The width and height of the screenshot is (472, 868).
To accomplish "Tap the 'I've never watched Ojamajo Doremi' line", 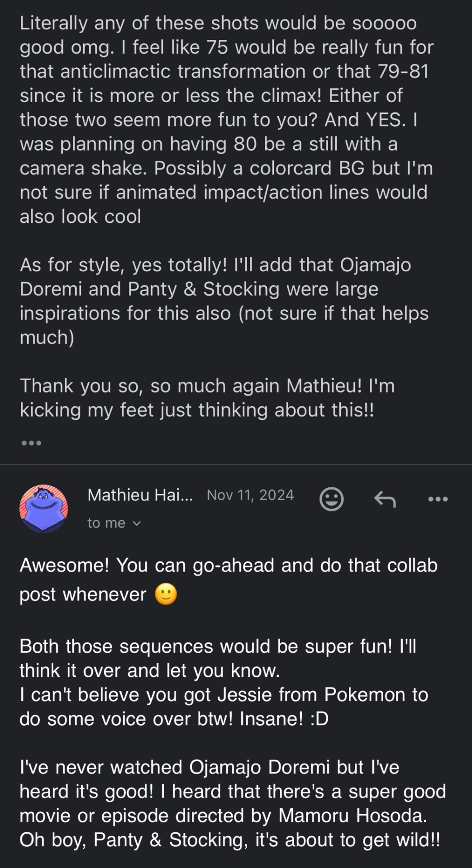I will 209,767.
